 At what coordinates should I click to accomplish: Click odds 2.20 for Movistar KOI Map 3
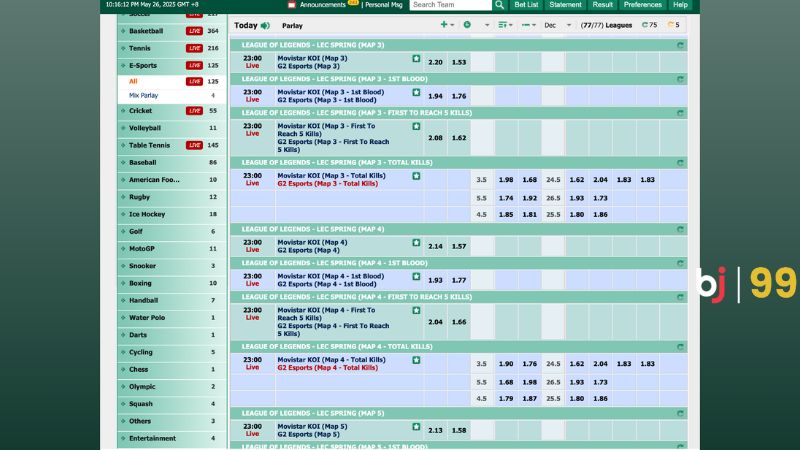[435, 62]
